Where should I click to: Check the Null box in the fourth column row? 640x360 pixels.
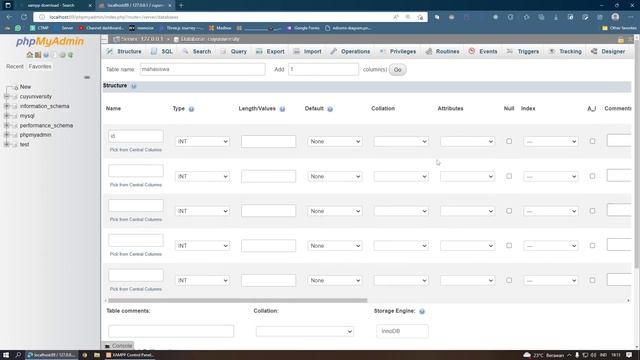(509, 246)
